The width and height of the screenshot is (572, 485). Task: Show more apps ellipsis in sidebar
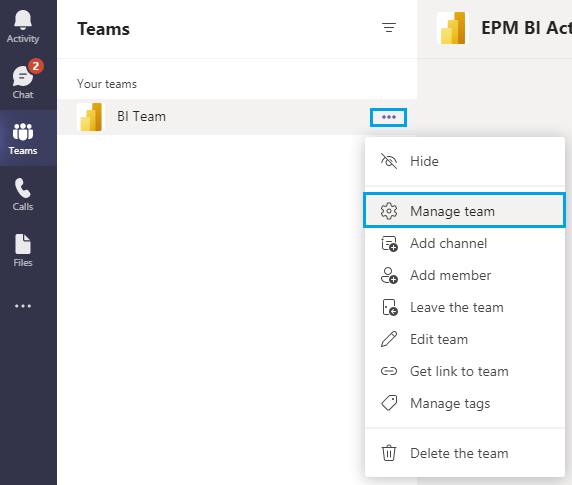coord(23,306)
